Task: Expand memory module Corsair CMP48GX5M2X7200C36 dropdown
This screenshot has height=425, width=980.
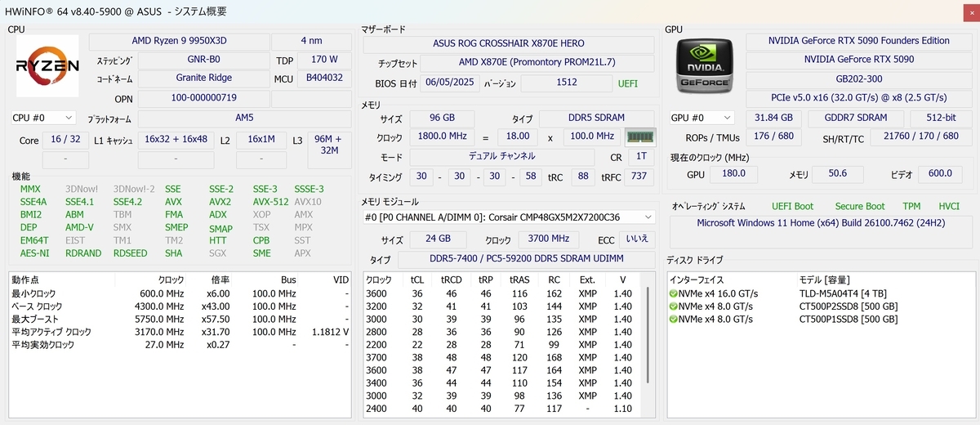Action: pyautogui.click(x=508, y=217)
